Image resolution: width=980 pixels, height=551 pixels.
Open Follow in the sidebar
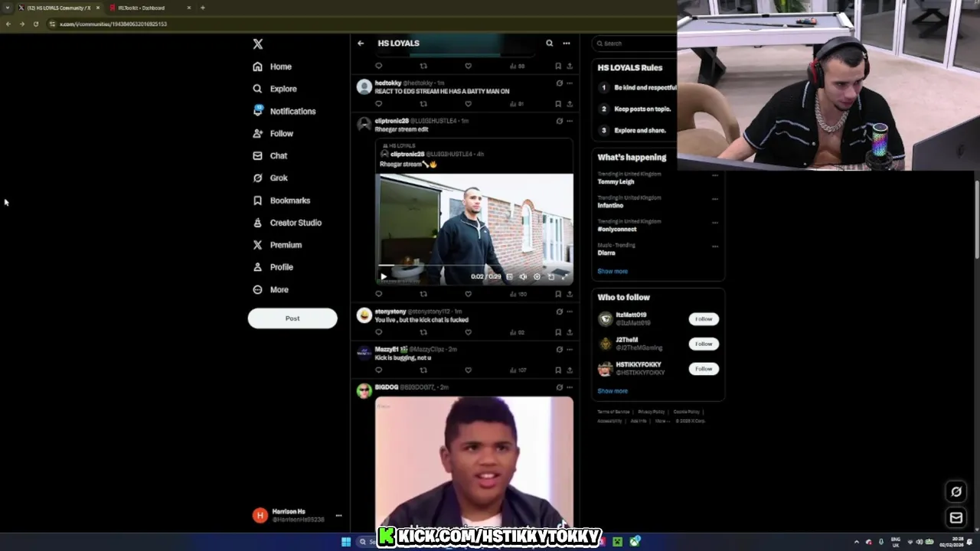(x=273, y=133)
